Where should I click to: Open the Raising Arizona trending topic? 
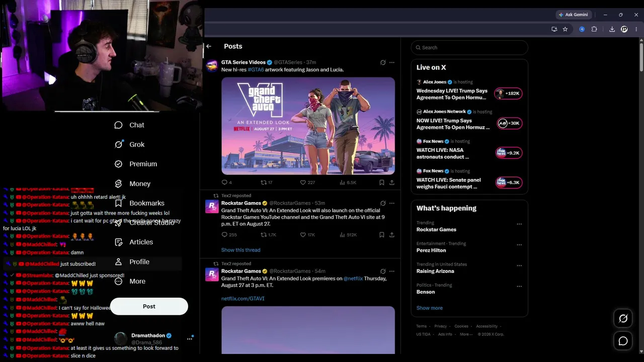point(435,271)
